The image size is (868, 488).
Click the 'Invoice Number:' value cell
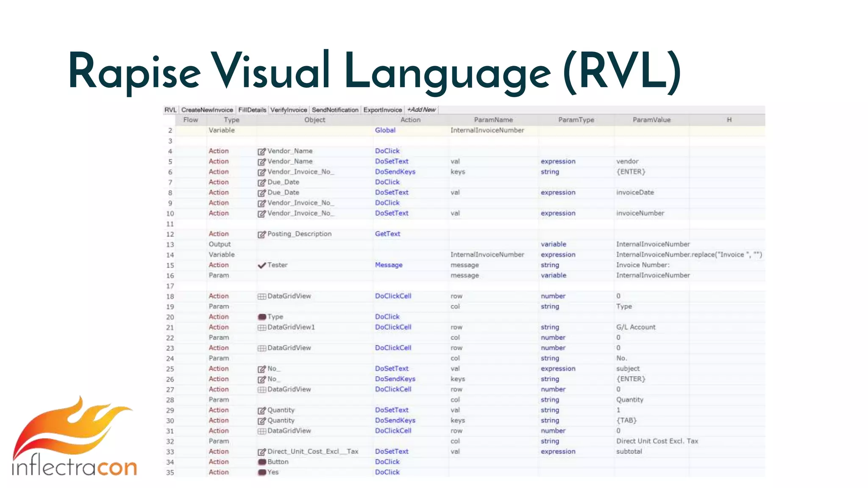coord(643,265)
